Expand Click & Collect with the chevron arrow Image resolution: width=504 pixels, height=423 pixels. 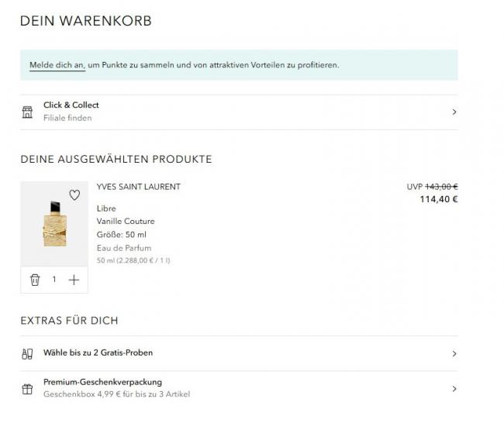(454, 112)
